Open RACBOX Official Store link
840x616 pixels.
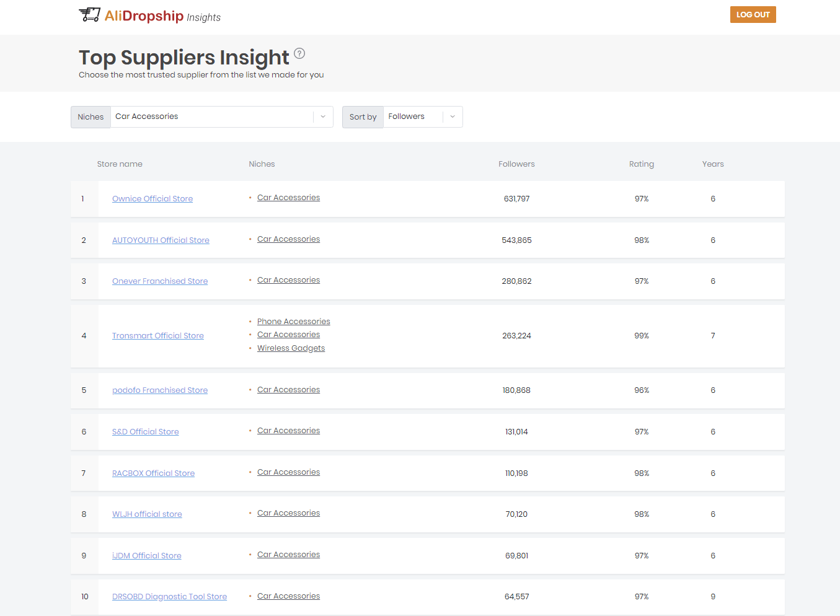(153, 473)
